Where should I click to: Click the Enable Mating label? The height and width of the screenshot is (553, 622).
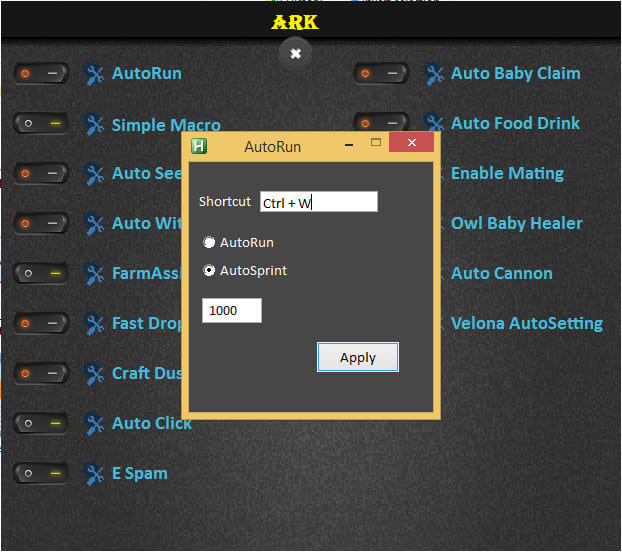(507, 174)
